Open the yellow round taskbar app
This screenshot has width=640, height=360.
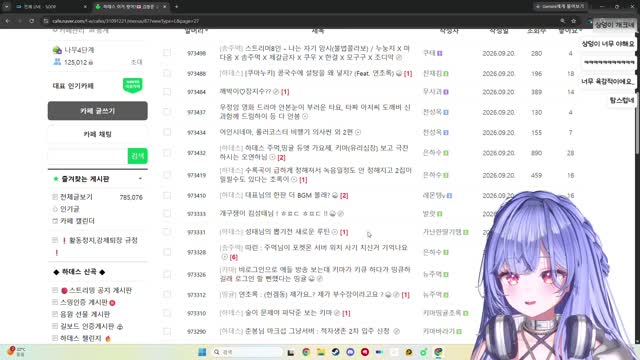pos(409,352)
